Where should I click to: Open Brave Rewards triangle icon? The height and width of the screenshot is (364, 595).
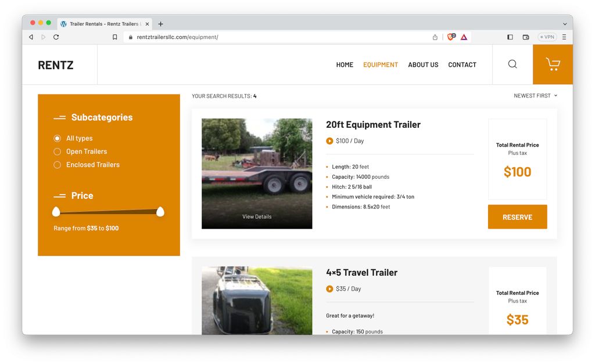tap(464, 37)
